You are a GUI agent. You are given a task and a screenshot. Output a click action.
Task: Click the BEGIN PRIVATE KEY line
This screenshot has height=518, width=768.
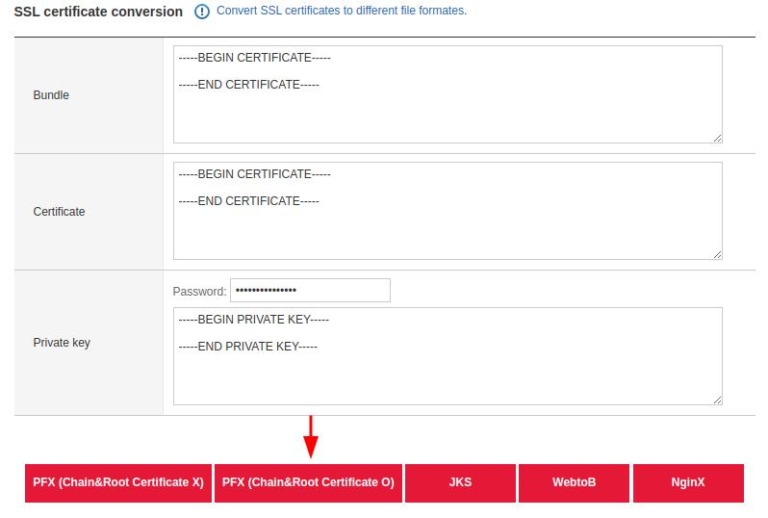253,320
